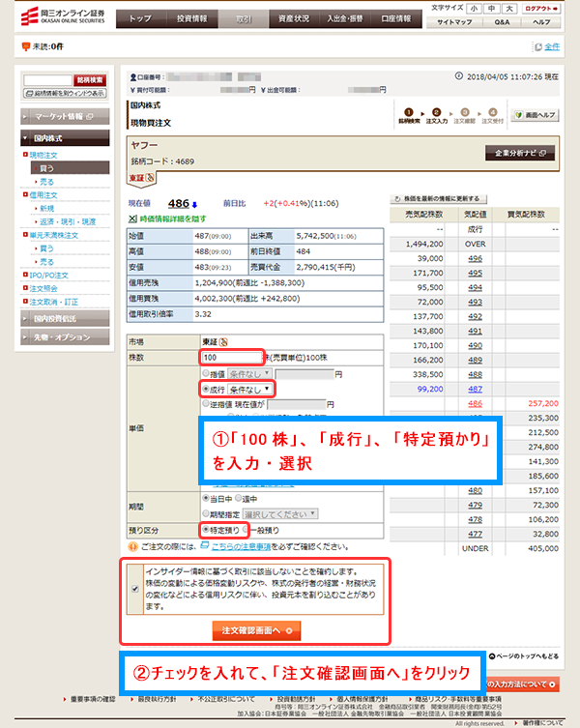Click the unread messages speech bubble icon
This screenshot has height=728, width=580.
coord(25,46)
